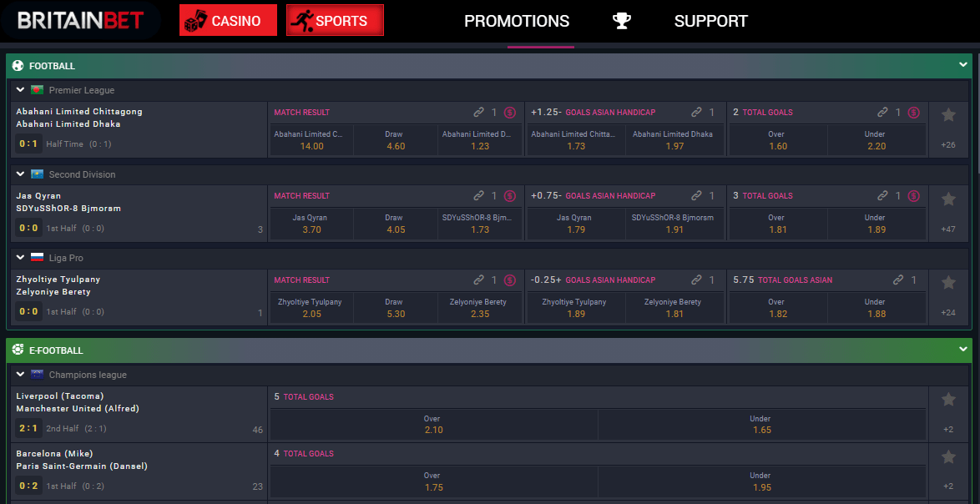
Task: Star the Jas Qyran match as favorite
Action: click(948, 199)
